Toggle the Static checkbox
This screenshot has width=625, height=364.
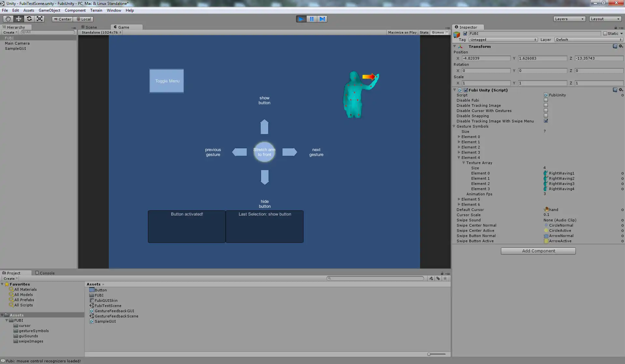605,34
